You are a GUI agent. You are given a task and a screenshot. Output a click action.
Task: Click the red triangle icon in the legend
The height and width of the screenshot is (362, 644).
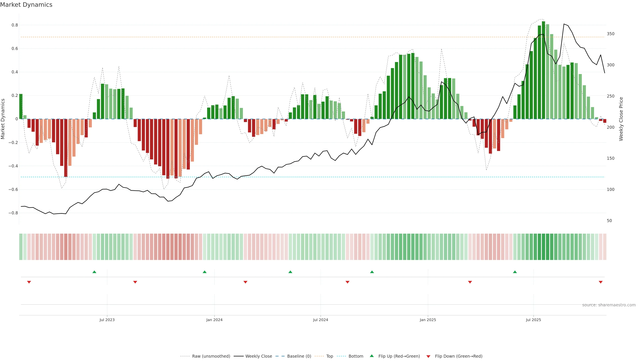(428, 356)
